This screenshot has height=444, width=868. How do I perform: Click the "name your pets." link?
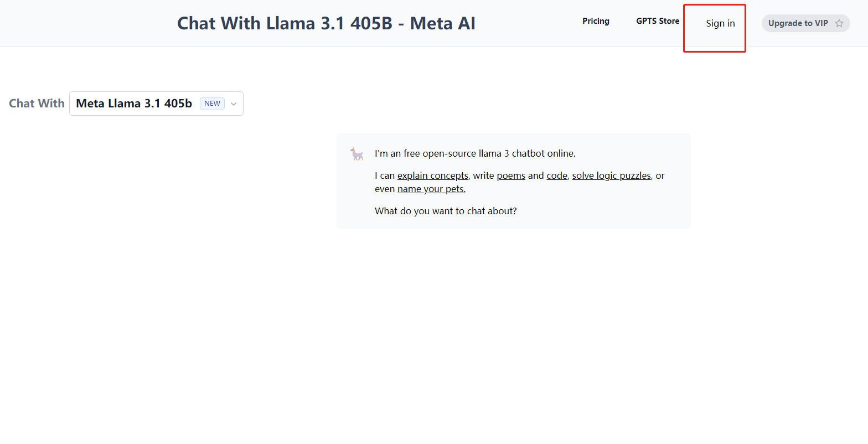pyautogui.click(x=431, y=189)
